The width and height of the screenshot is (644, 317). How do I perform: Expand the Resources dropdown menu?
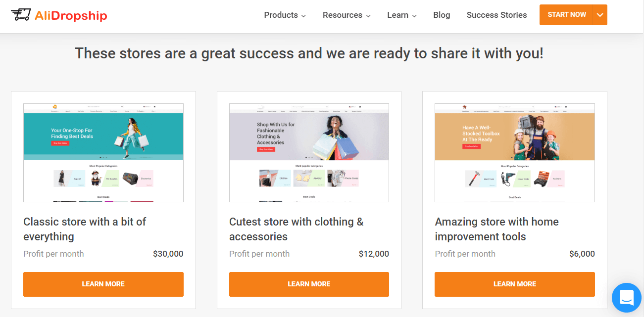point(347,15)
